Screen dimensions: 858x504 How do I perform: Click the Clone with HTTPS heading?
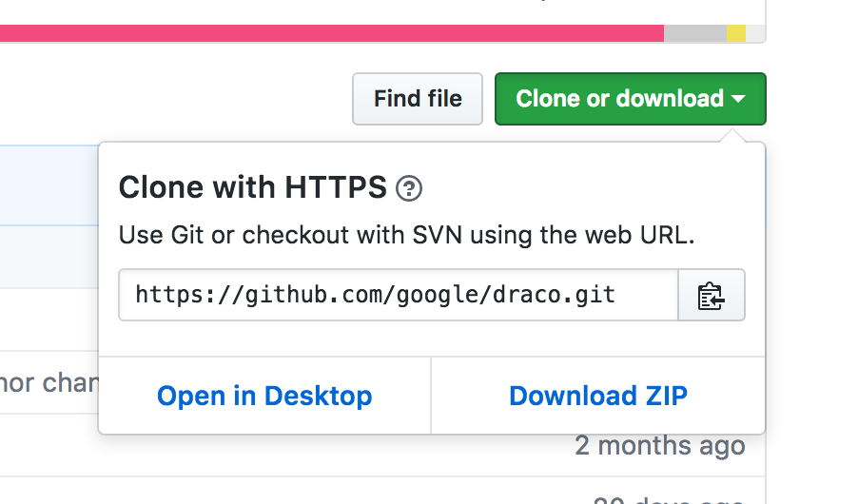coord(252,188)
